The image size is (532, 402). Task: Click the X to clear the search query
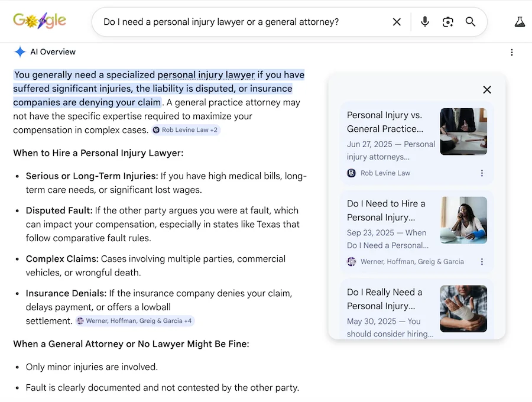point(397,21)
